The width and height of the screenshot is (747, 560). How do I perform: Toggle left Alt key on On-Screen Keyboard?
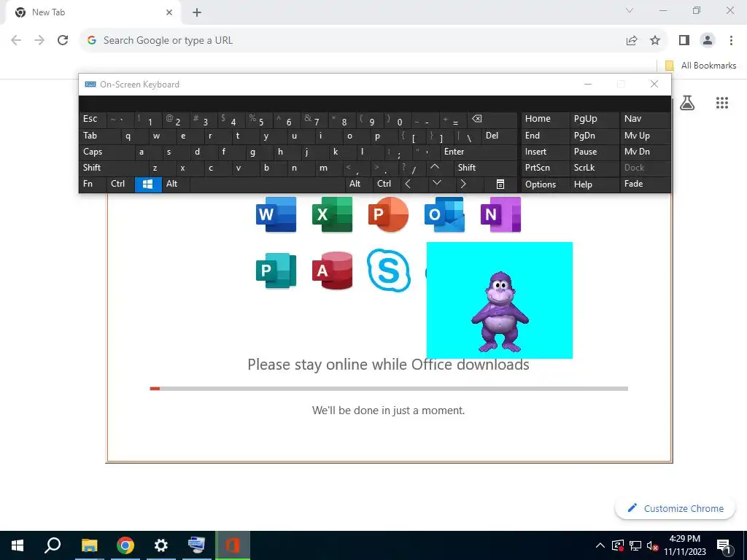pyautogui.click(x=177, y=184)
